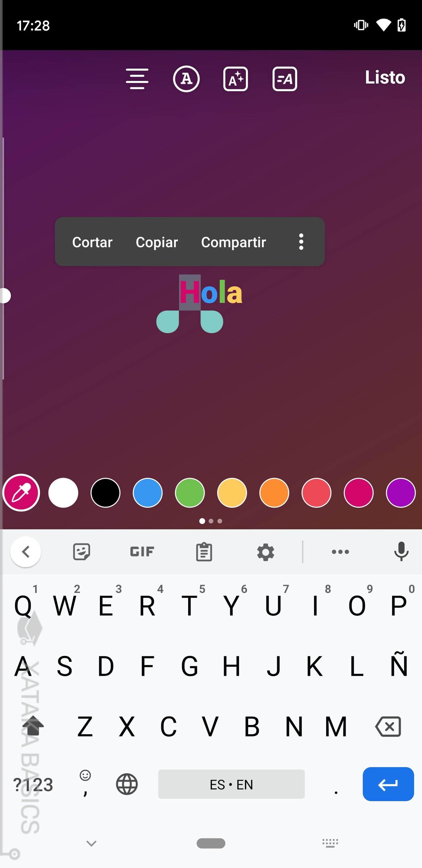The height and width of the screenshot is (868, 422).
Task: Pick the purple color swatch
Action: 400,493
